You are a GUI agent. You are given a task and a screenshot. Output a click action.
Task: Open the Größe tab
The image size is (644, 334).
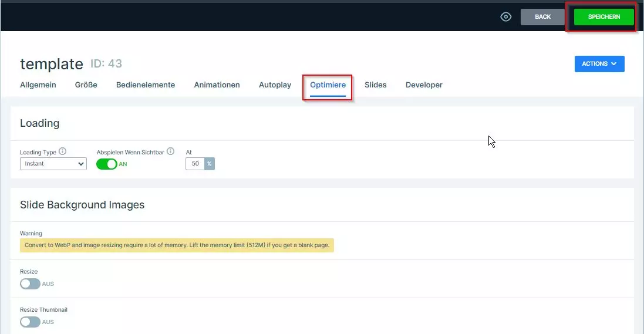point(86,85)
